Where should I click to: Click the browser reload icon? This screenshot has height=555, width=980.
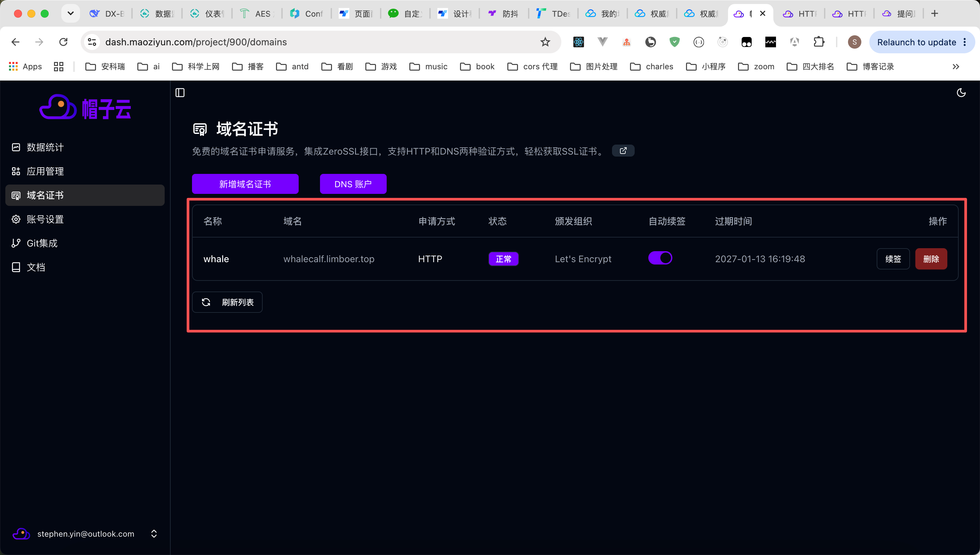click(x=63, y=42)
